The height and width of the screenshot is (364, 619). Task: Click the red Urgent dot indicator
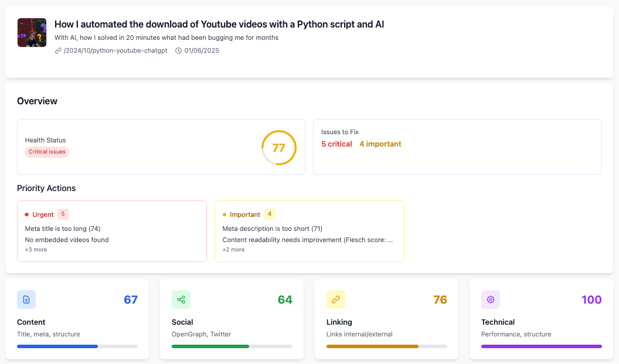click(27, 215)
